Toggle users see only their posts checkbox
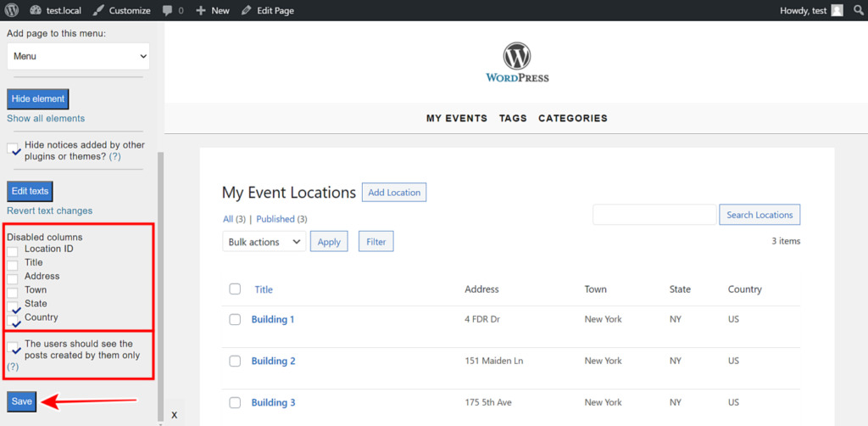The width and height of the screenshot is (868, 426). (13, 347)
